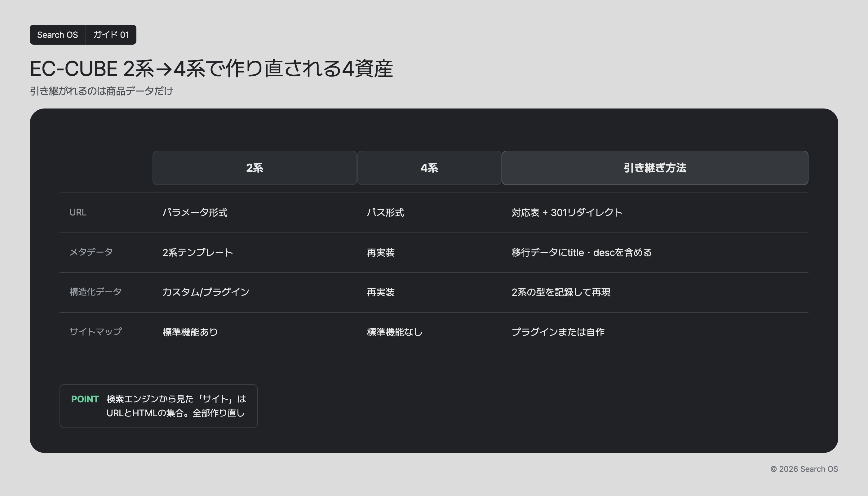Select the 2系 column header
The image size is (868, 496).
pyautogui.click(x=255, y=168)
